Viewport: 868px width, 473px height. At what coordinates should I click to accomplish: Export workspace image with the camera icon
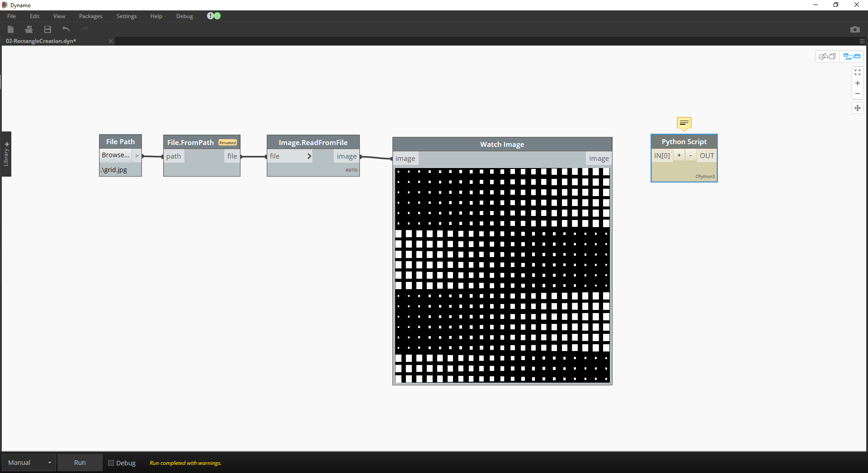(x=854, y=29)
